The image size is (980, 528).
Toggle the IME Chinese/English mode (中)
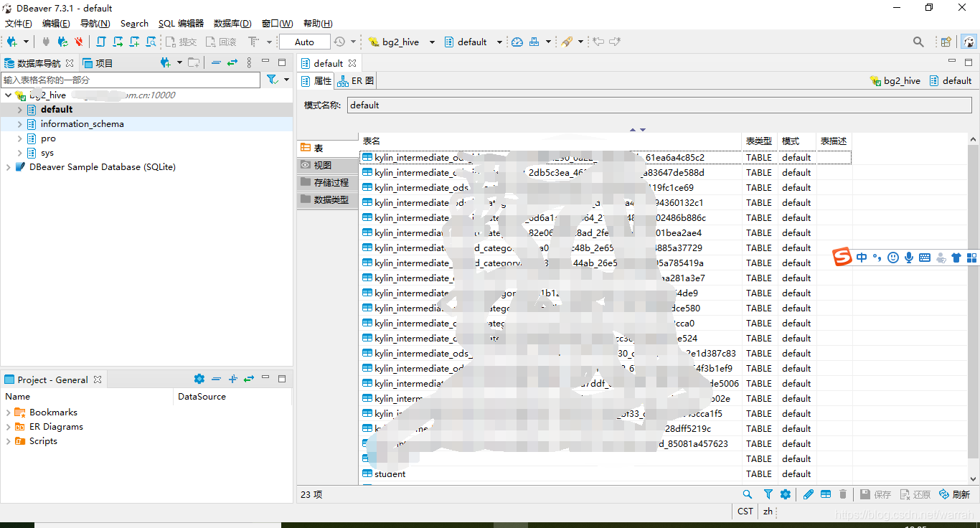pyautogui.click(x=862, y=257)
